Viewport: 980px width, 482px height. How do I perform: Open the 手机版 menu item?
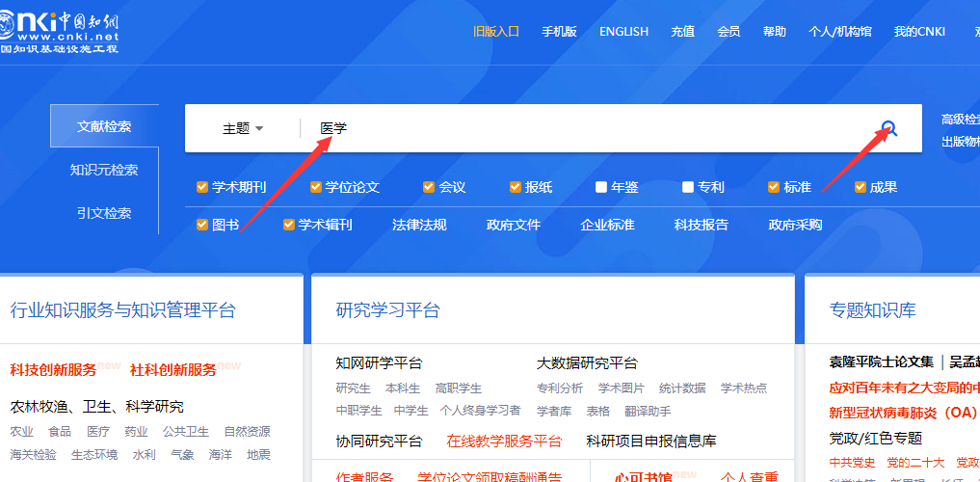[x=559, y=31]
